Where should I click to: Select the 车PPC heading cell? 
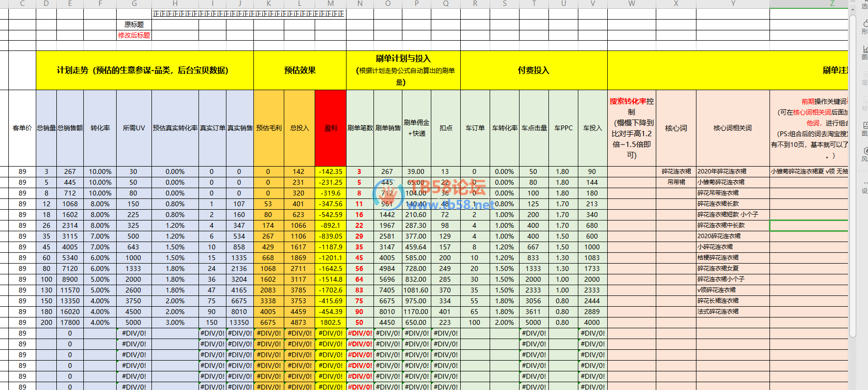[564, 128]
